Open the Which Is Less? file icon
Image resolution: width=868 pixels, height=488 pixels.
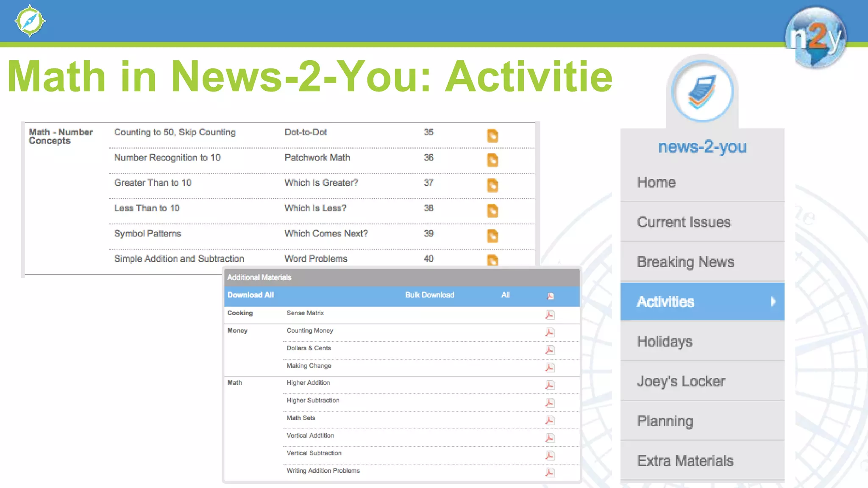[x=492, y=211]
